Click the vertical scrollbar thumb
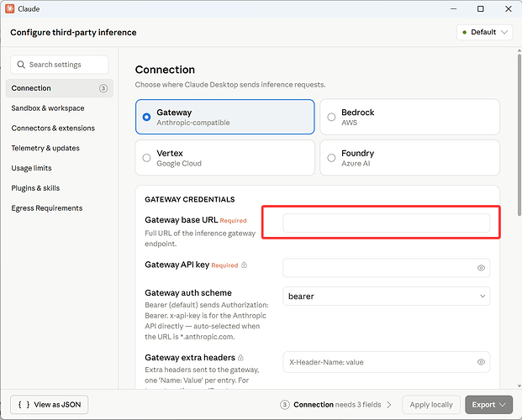The image size is (522, 420). [x=519, y=134]
